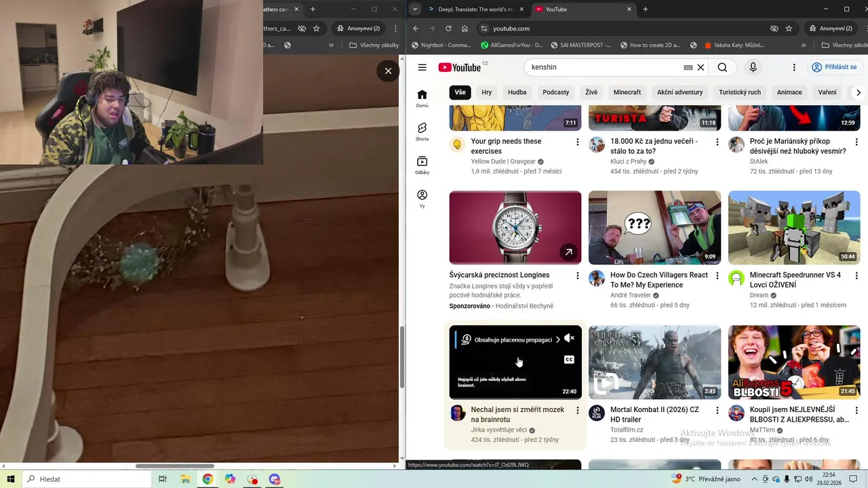
Task: Click third-party cookies eye icon in address bar
Action: point(774,28)
